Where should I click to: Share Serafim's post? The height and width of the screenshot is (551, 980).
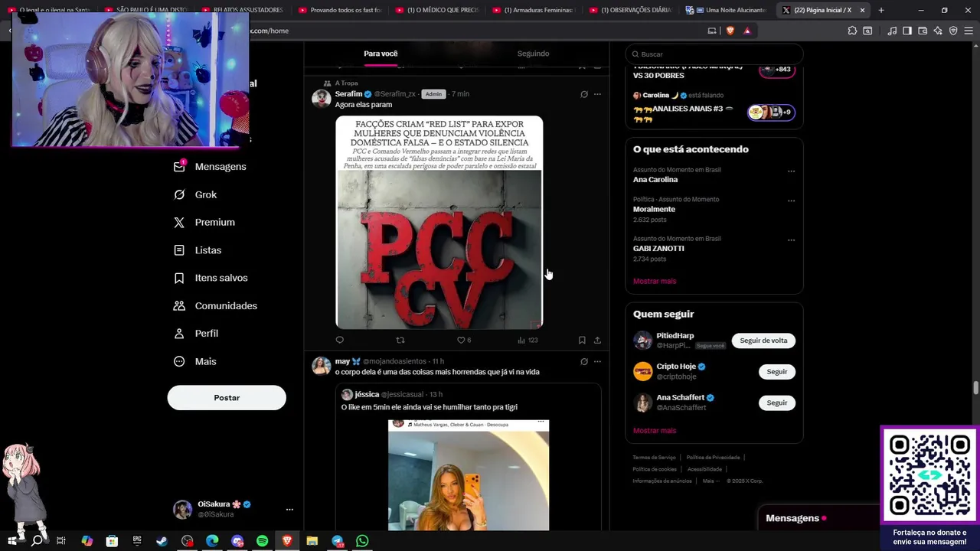tap(597, 340)
